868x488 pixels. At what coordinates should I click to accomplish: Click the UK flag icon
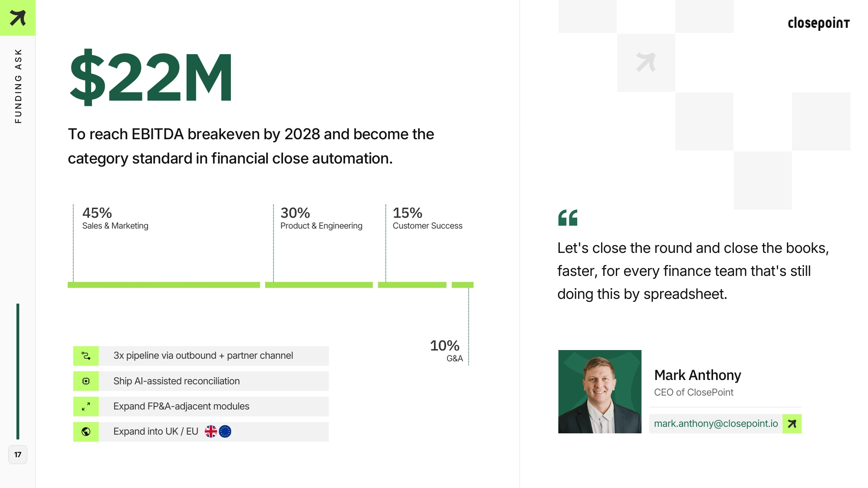[x=211, y=432]
